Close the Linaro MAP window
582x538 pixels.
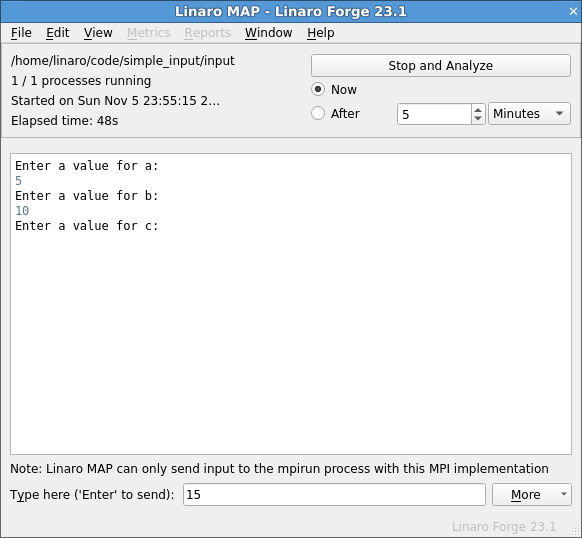(573, 12)
